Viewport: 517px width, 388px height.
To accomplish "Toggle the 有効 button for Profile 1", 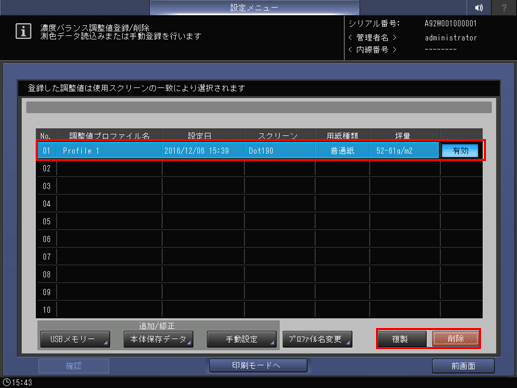I will click(460, 151).
